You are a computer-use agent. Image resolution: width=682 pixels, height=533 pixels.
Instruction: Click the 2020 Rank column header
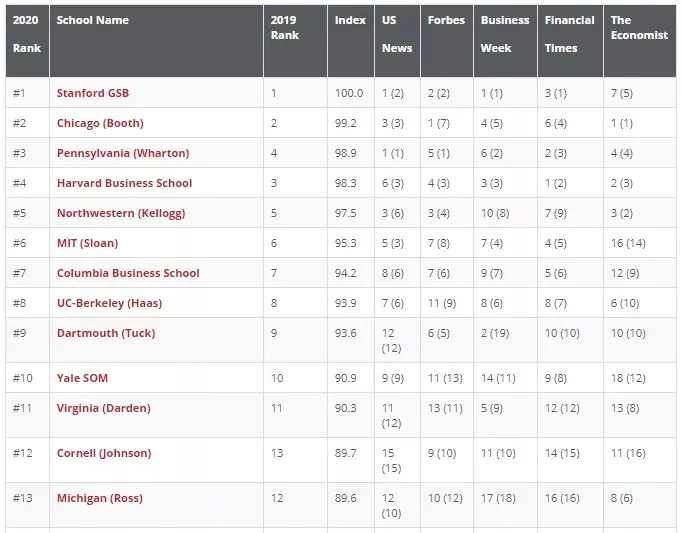point(27,34)
